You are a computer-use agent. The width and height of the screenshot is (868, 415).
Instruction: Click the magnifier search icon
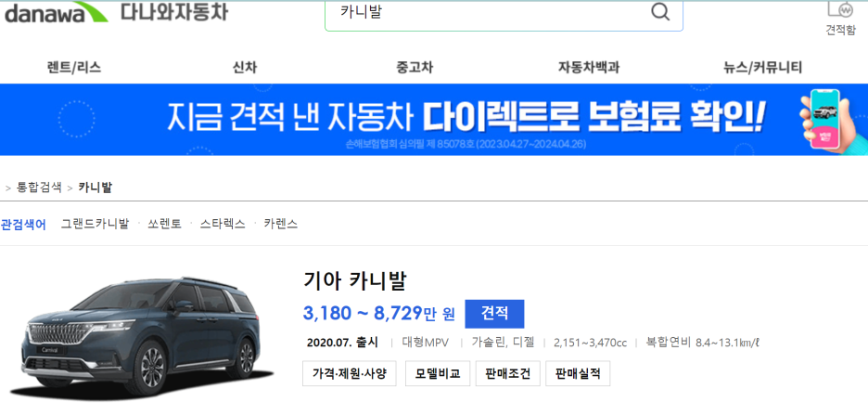click(x=660, y=12)
